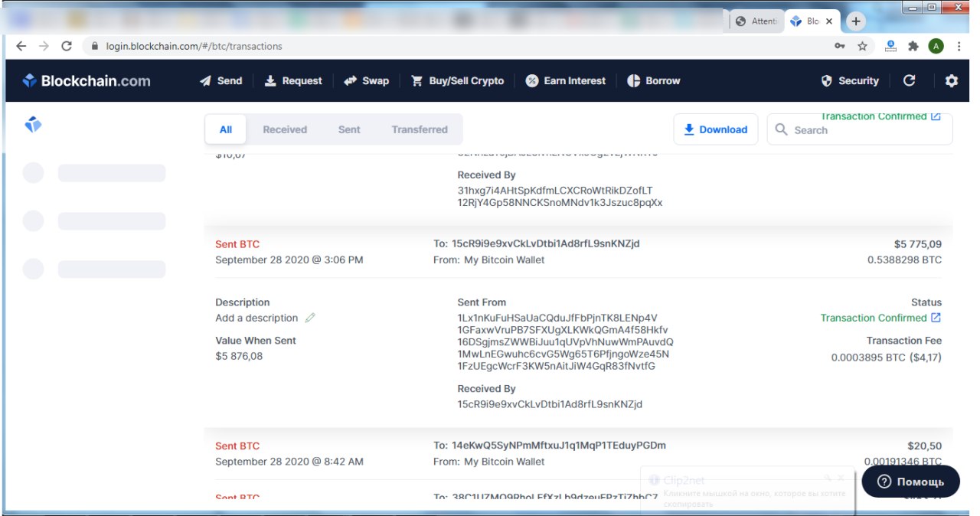Click the browser forward arrow
This screenshot has height=516, width=980.
[44, 46]
